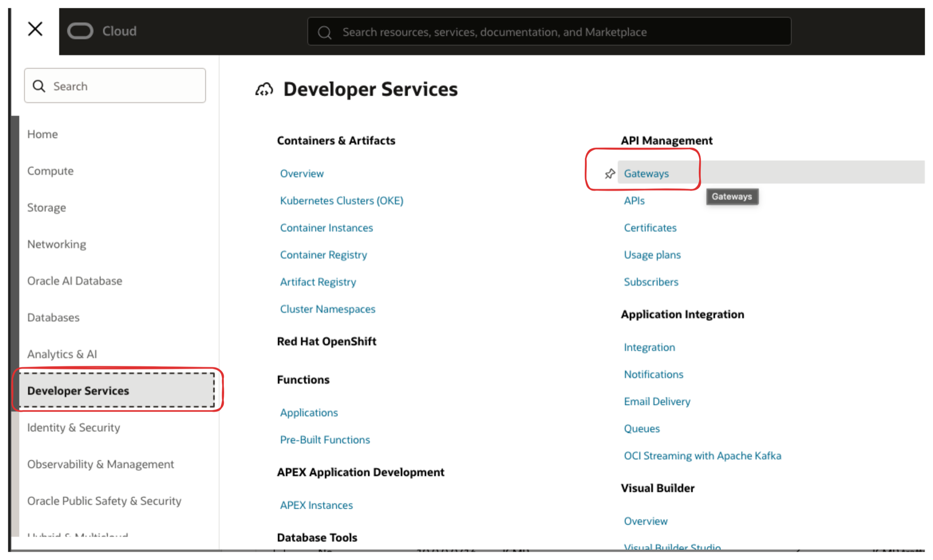Click the Application Integration heading

coord(682,314)
